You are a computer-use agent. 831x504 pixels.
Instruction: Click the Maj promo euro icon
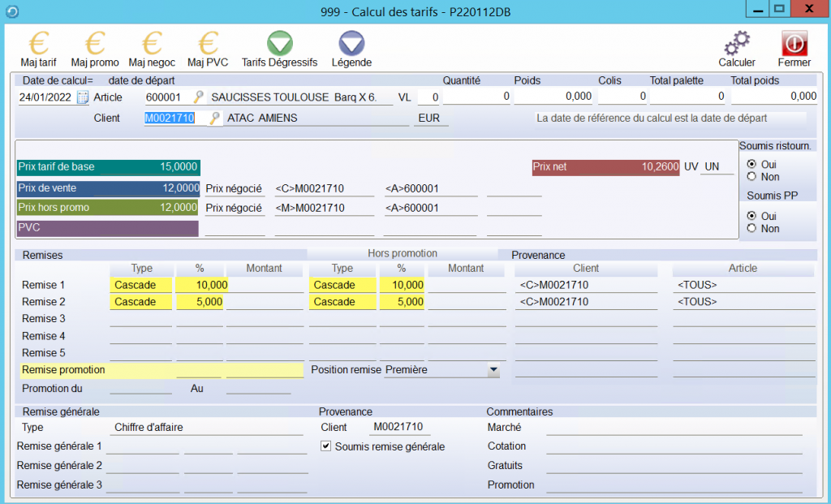click(95, 44)
